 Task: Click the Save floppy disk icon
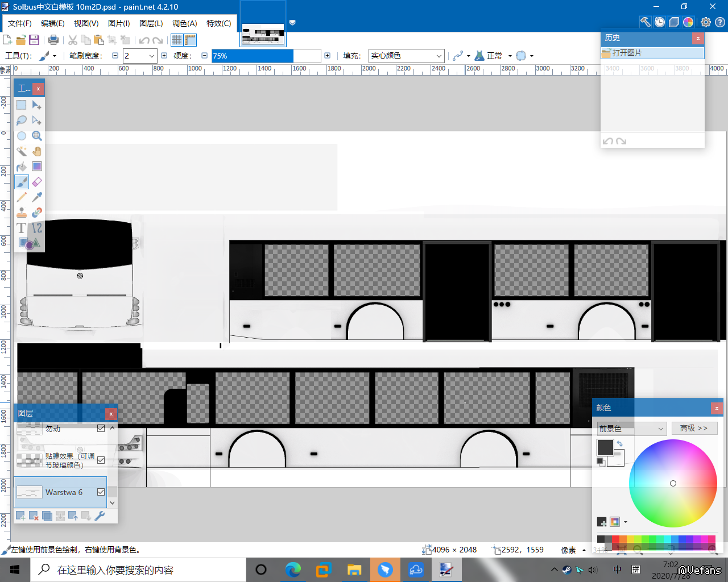pyautogui.click(x=34, y=40)
